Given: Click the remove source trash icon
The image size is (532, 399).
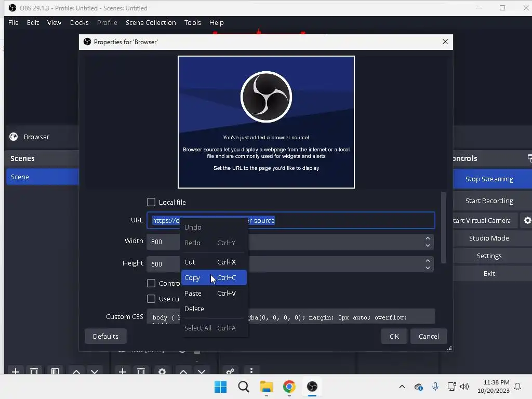Looking at the screenshot, I should [141, 371].
